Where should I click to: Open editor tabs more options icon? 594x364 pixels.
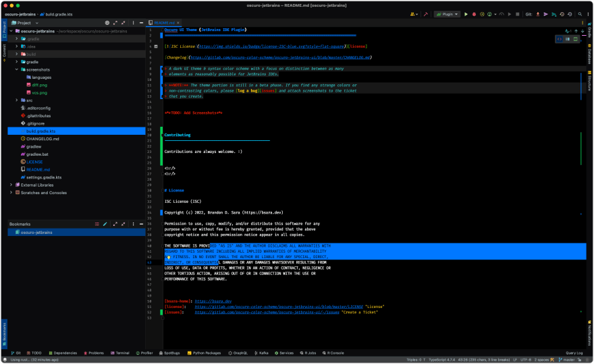(x=583, y=23)
